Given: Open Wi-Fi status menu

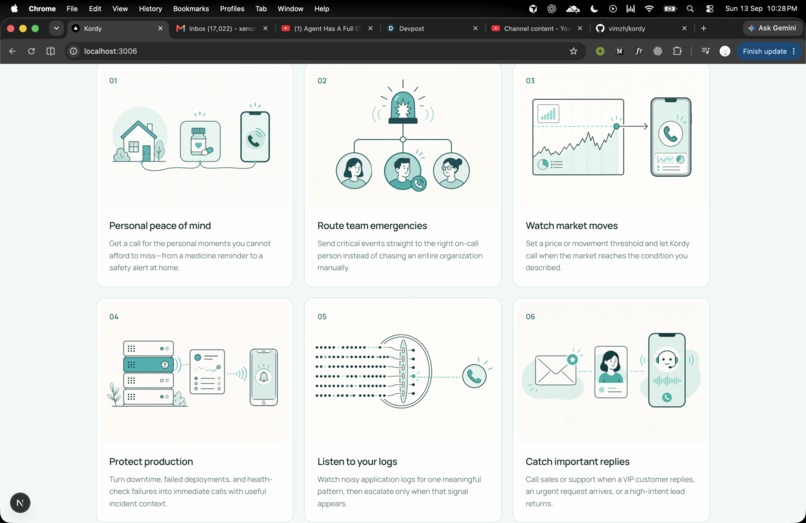Looking at the screenshot, I should pyautogui.click(x=649, y=9).
